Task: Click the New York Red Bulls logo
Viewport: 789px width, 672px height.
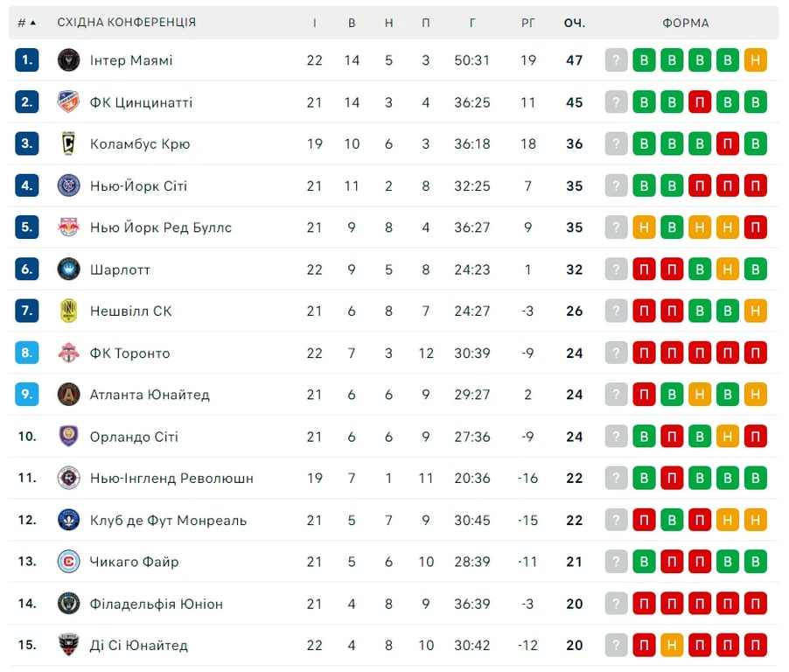Action: coord(69,227)
